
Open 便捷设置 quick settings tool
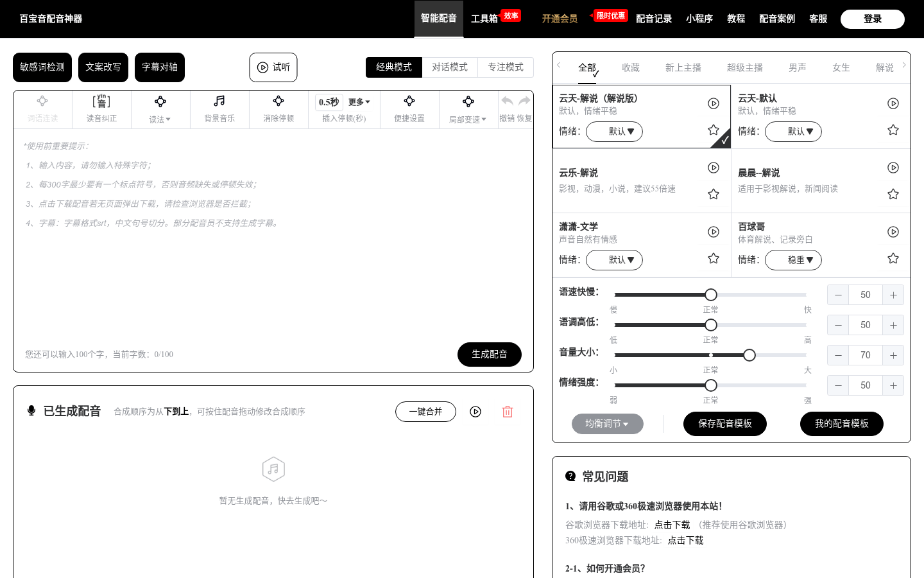click(409, 109)
